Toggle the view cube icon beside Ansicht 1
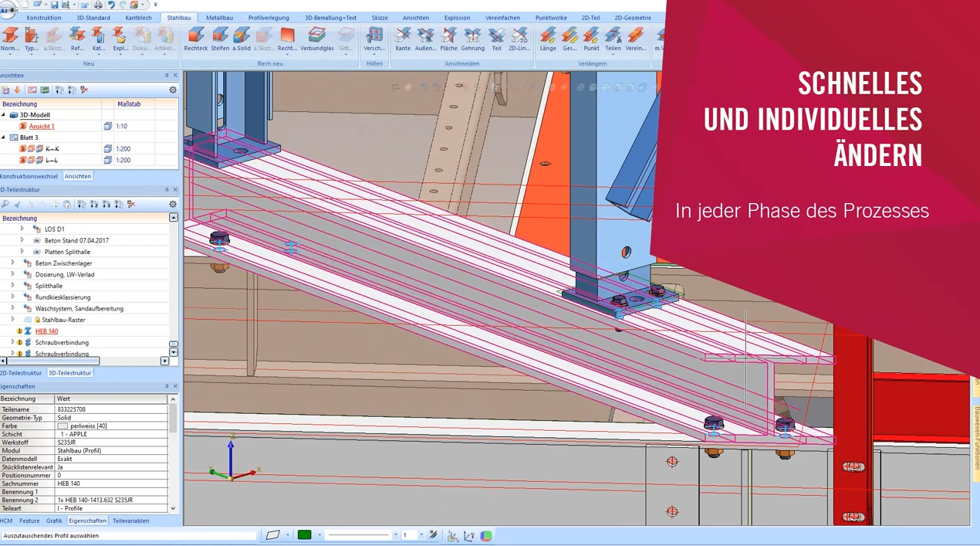980x546 pixels. tap(107, 126)
